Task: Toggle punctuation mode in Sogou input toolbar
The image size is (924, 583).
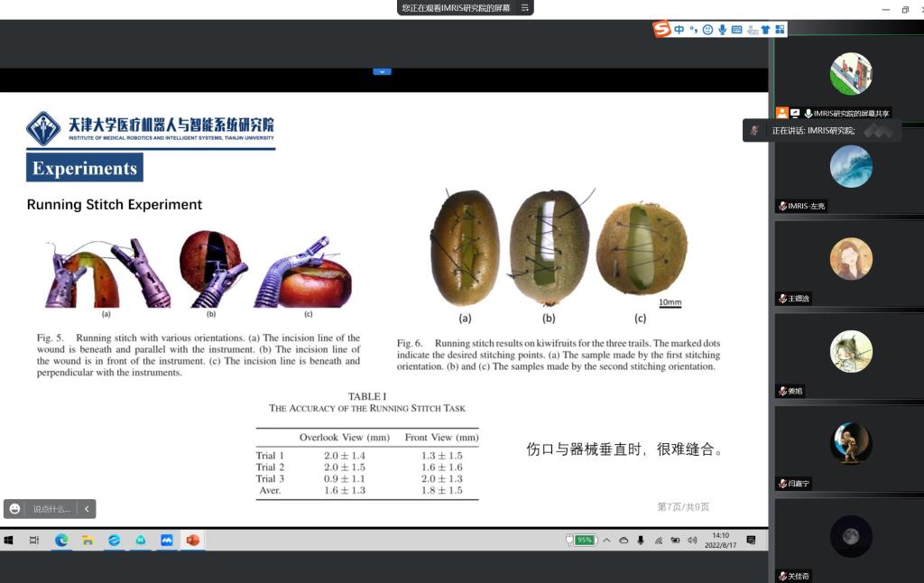Action: pos(693,30)
